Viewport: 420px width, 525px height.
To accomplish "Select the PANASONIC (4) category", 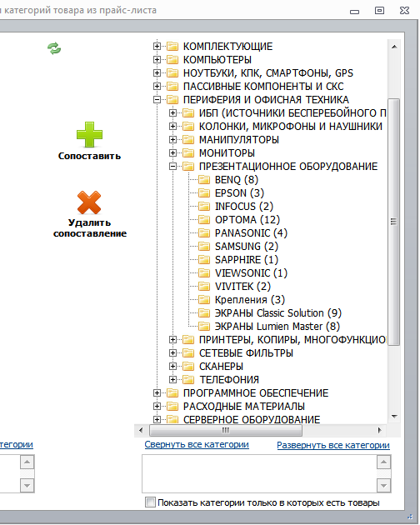I will point(251,233).
